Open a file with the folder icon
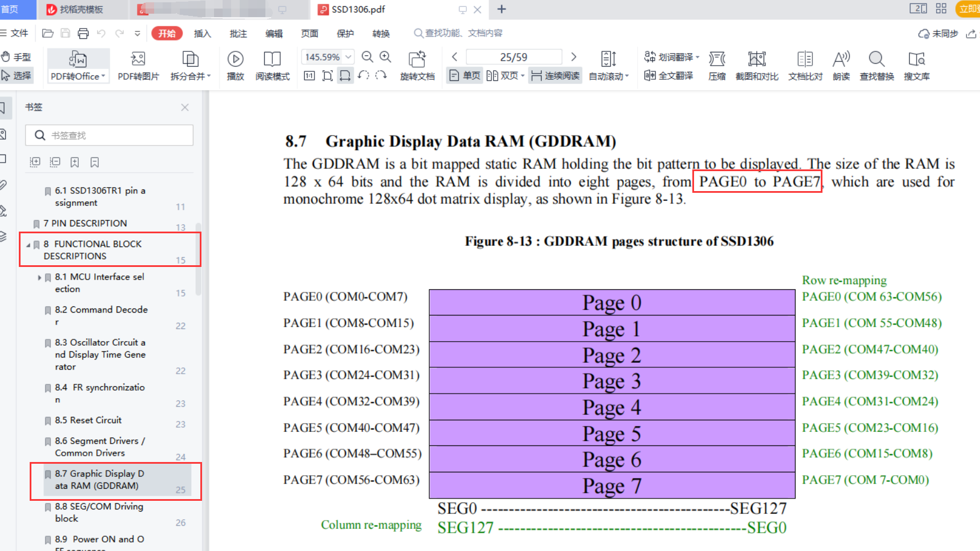980x551 pixels. [x=48, y=34]
